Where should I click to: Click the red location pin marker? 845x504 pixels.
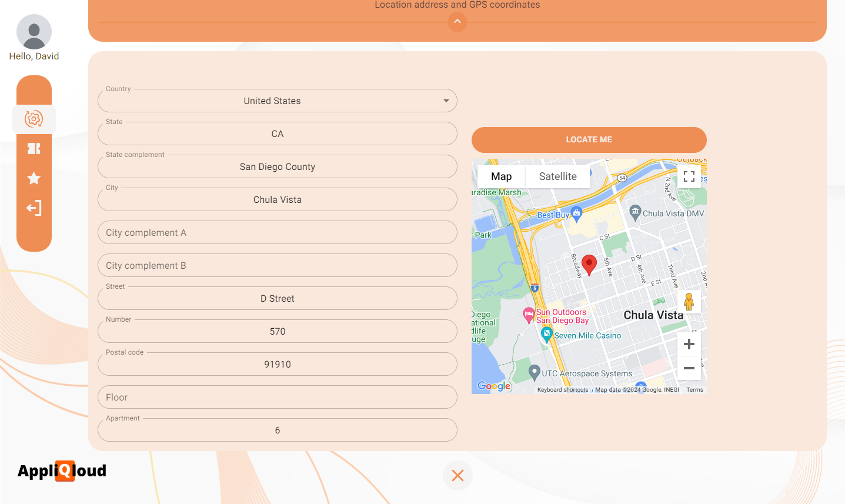[x=589, y=264]
